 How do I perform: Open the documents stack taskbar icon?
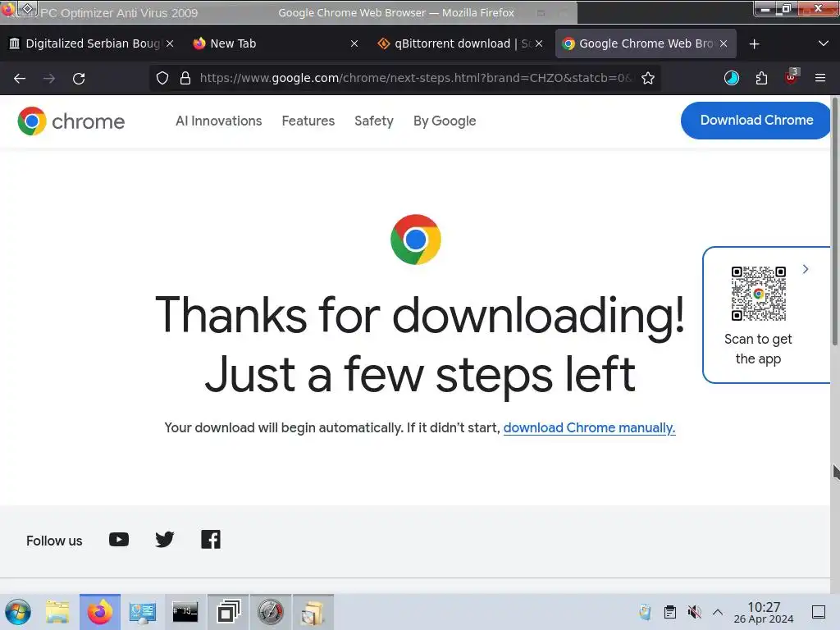313,612
